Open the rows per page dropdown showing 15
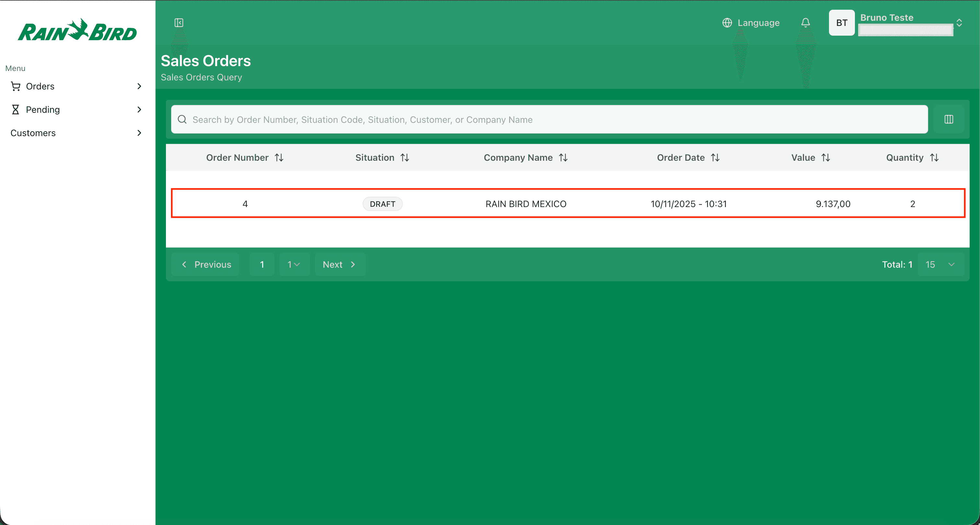 940,264
